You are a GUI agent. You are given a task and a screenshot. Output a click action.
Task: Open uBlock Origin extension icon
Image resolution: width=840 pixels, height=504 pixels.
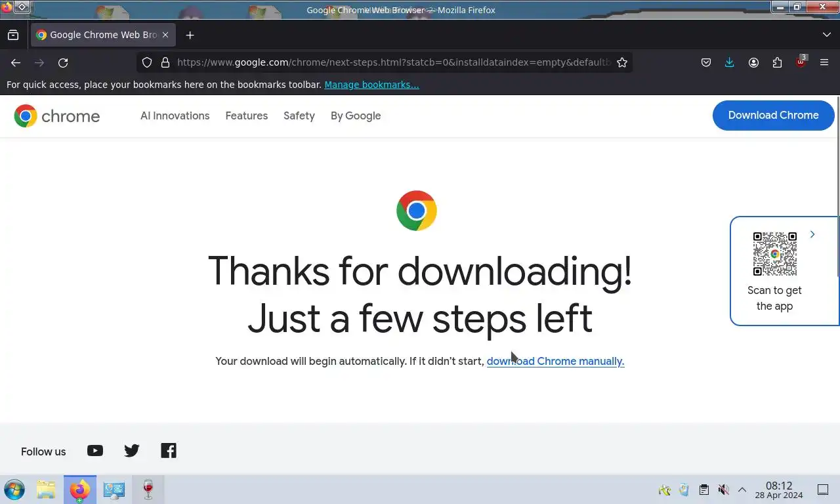click(801, 62)
